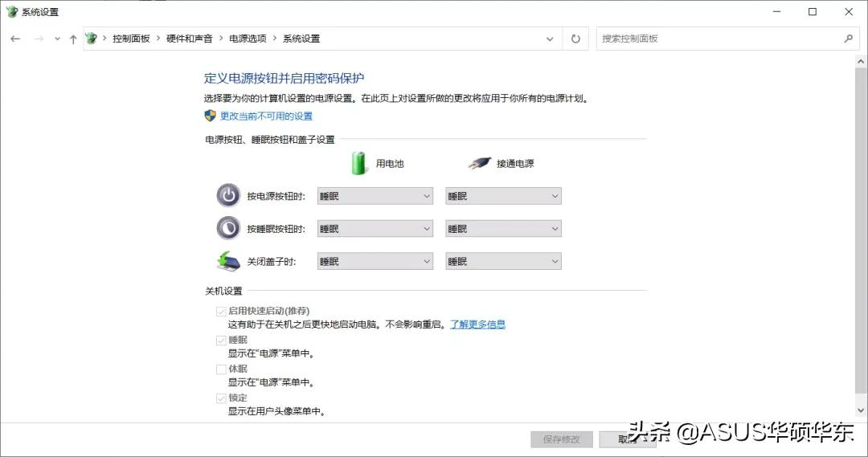Image resolution: width=868 pixels, height=457 pixels.
Task: Open power button on-battery dropdown
Action: click(x=375, y=196)
